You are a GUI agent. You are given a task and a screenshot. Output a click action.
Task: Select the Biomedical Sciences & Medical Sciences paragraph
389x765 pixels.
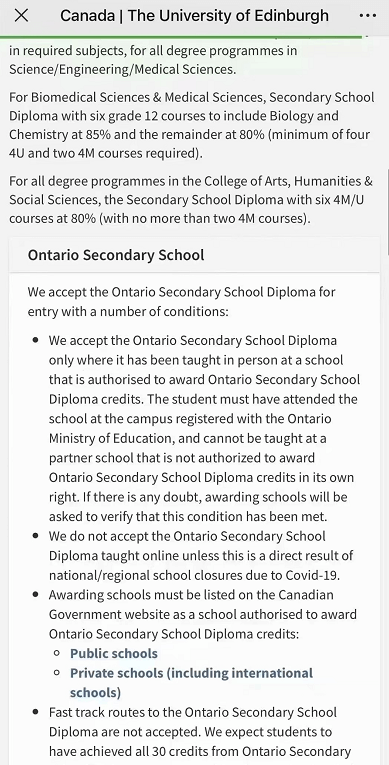click(x=191, y=125)
